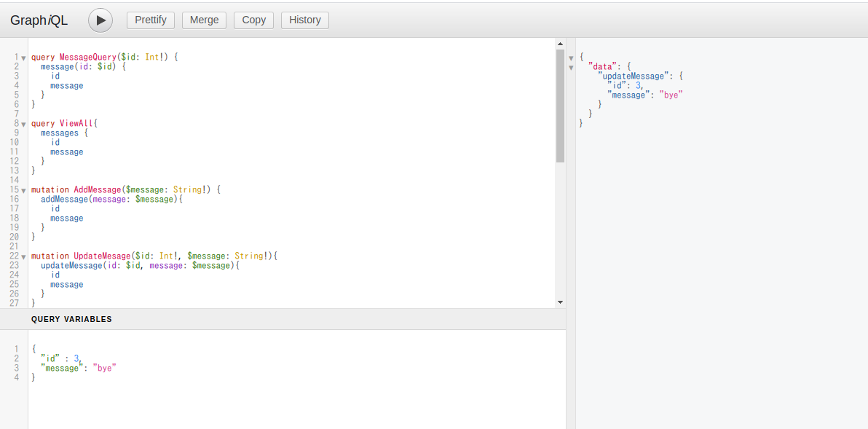
Task: Collapse the ViewAll query fold arrow on line 8
Action: 24,125
